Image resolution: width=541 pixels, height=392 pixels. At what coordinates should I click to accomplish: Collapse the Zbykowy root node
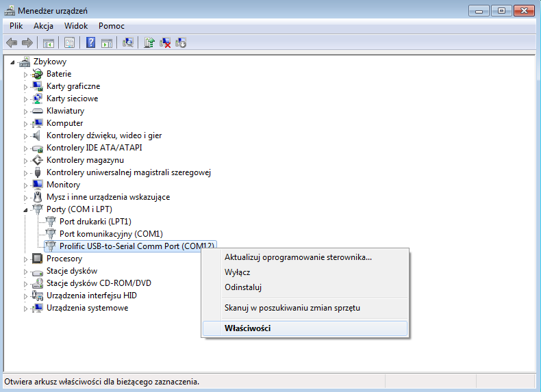(x=13, y=62)
